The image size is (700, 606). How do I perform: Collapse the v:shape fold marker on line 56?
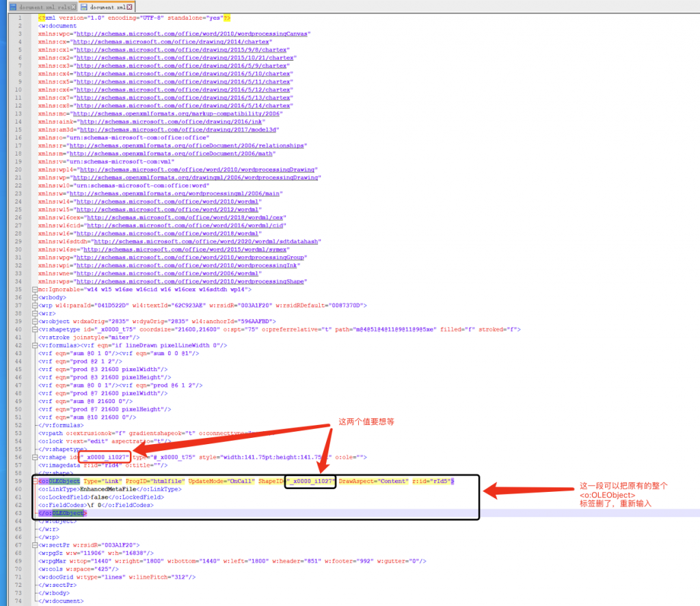(x=35, y=457)
